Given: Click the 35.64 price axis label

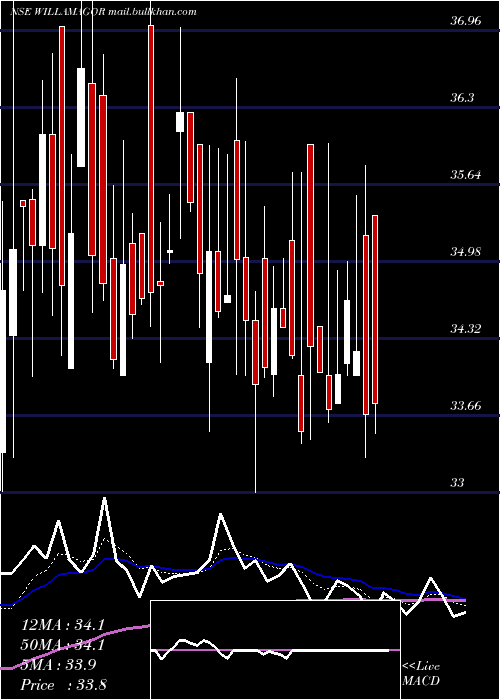Looking at the screenshot, I should tap(466, 175).
